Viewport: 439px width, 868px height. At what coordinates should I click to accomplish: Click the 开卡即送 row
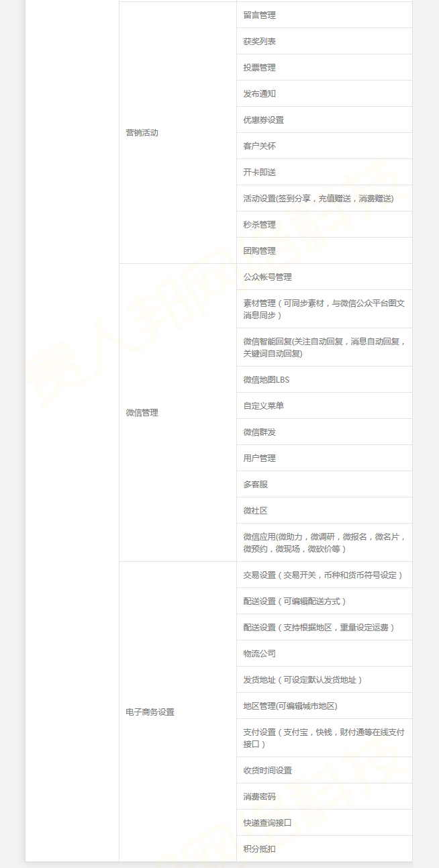324,172
